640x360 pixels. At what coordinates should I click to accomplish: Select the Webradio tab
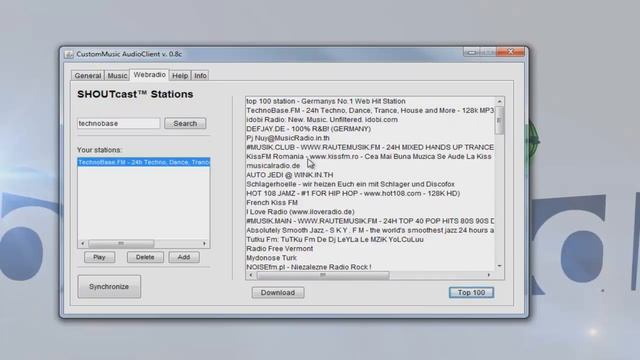[x=149, y=75]
